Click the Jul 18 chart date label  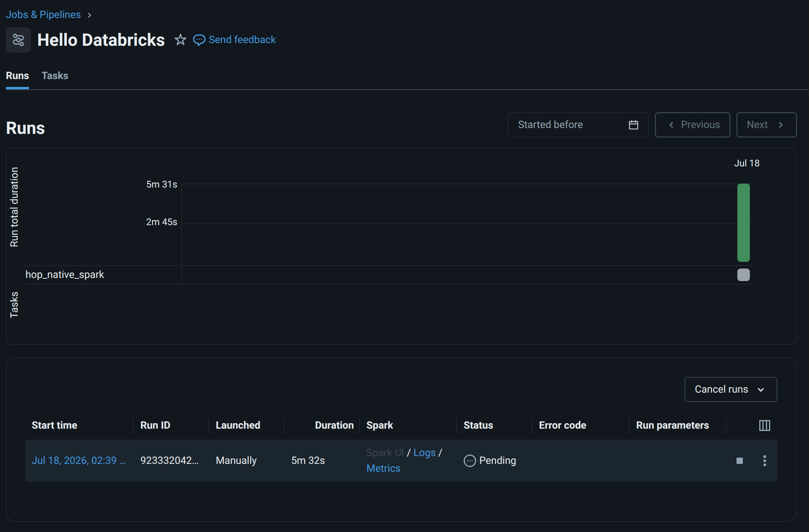pyautogui.click(x=746, y=163)
